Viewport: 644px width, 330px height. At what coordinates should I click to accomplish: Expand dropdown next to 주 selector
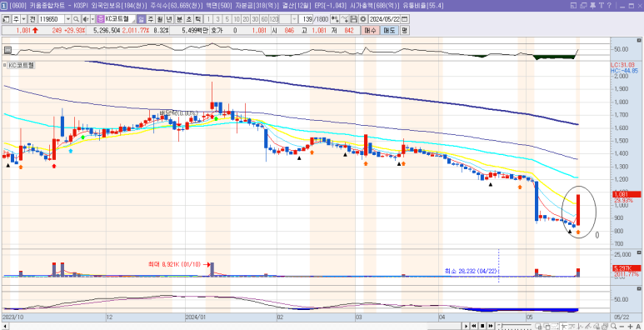pyautogui.click(x=23, y=19)
